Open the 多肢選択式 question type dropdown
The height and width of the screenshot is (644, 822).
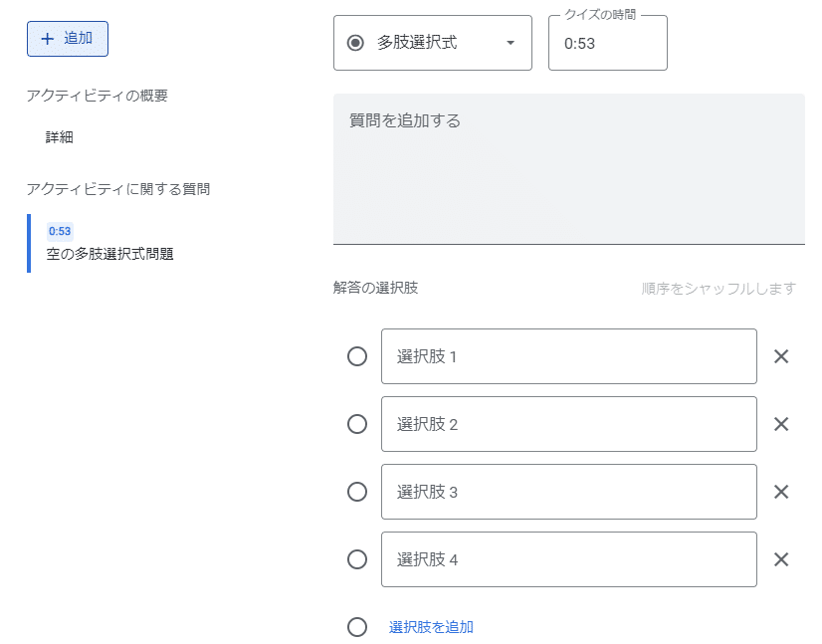[x=433, y=43]
